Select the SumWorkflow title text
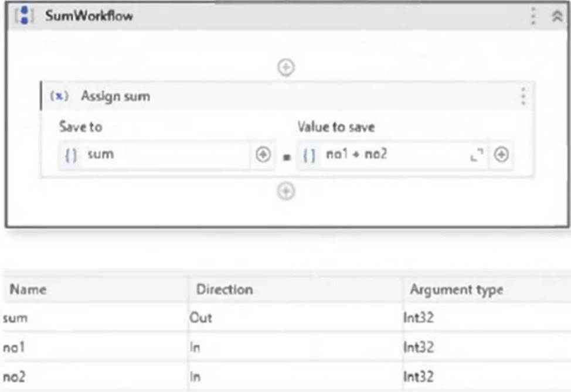This screenshot has width=571, height=392. point(89,16)
